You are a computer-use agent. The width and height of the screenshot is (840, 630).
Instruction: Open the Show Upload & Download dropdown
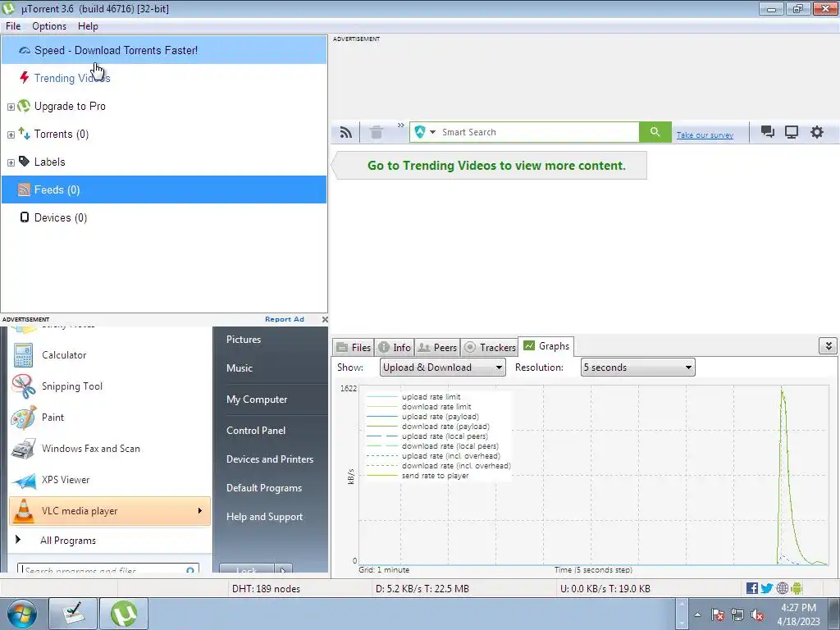point(442,367)
